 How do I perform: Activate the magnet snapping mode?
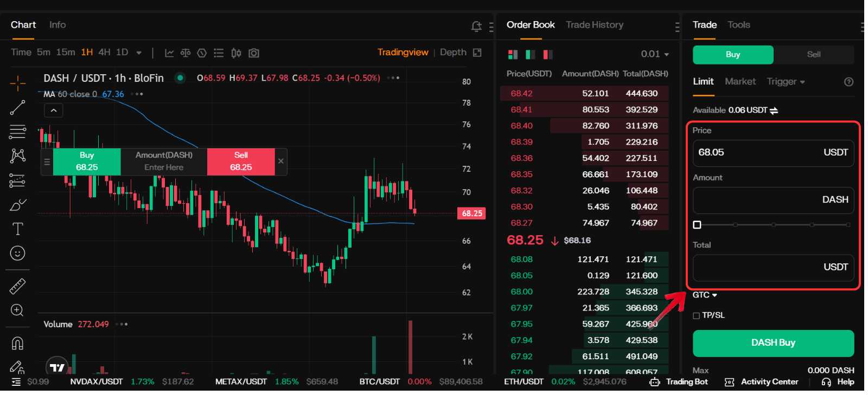click(x=17, y=344)
